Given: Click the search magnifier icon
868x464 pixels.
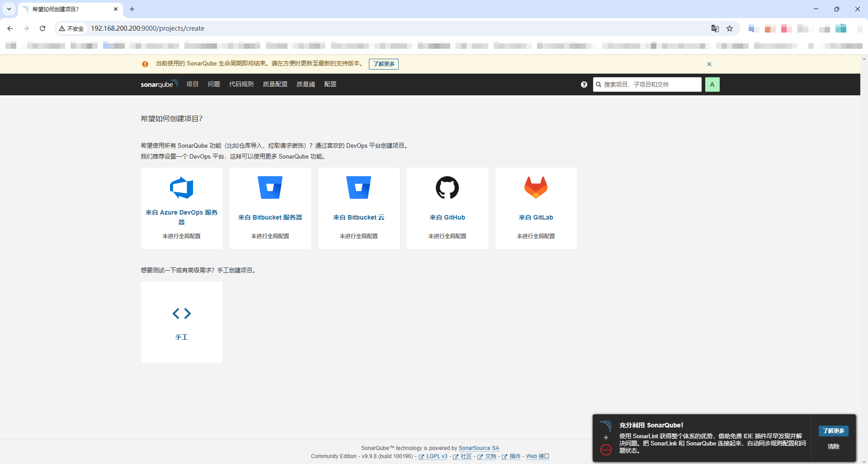Looking at the screenshot, I should [x=599, y=84].
